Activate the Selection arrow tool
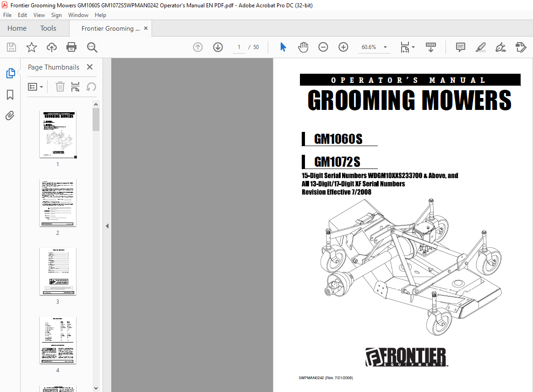The image size is (533, 392). click(x=283, y=47)
